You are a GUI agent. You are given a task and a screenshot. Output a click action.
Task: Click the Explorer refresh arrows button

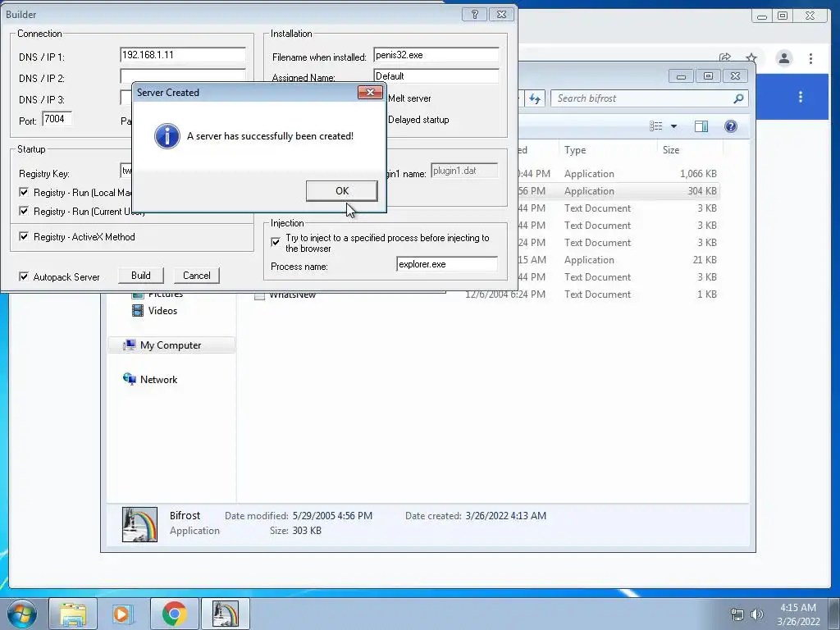tap(535, 98)
